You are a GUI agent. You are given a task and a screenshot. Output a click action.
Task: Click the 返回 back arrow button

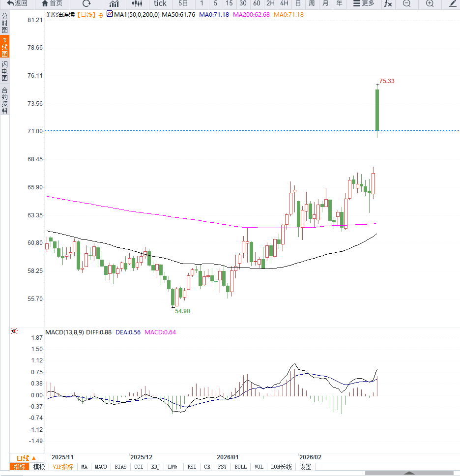(17, 3)
